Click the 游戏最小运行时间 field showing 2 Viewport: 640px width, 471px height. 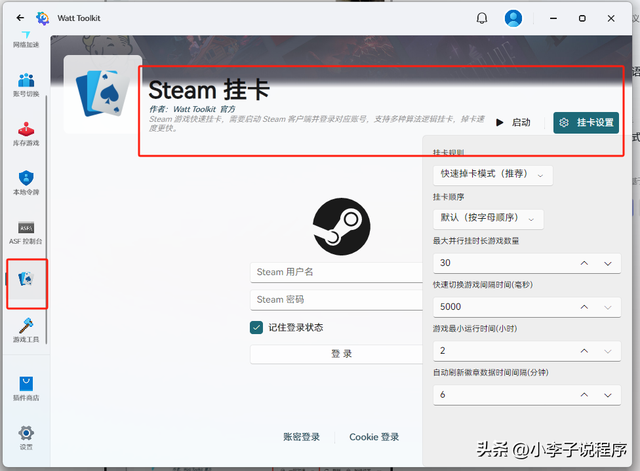(527, 351)
